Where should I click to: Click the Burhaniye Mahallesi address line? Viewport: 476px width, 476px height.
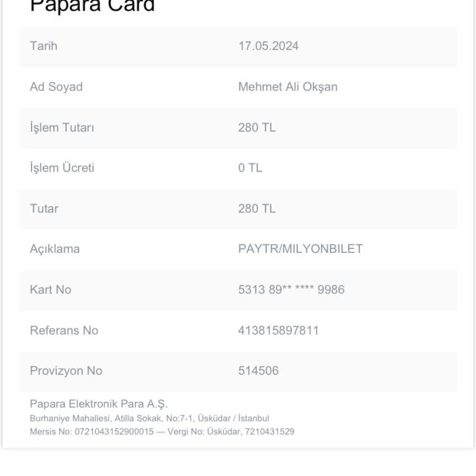click(x=149, y=418)
